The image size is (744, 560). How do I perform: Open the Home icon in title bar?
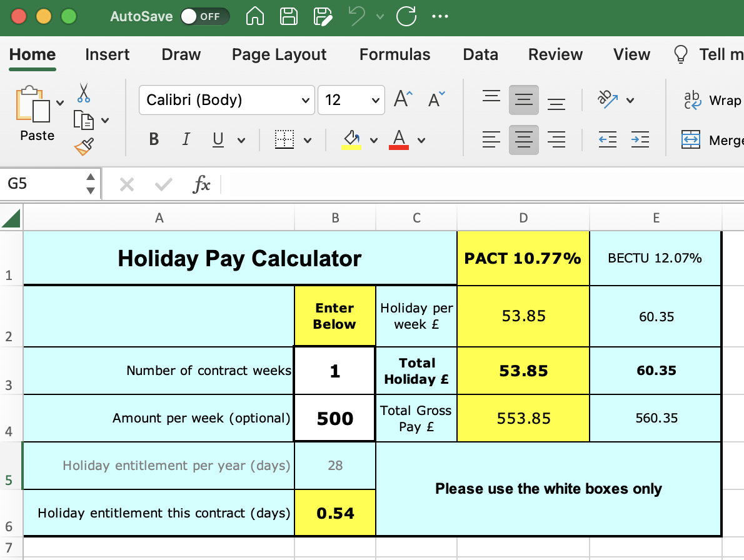click(255, 16)
